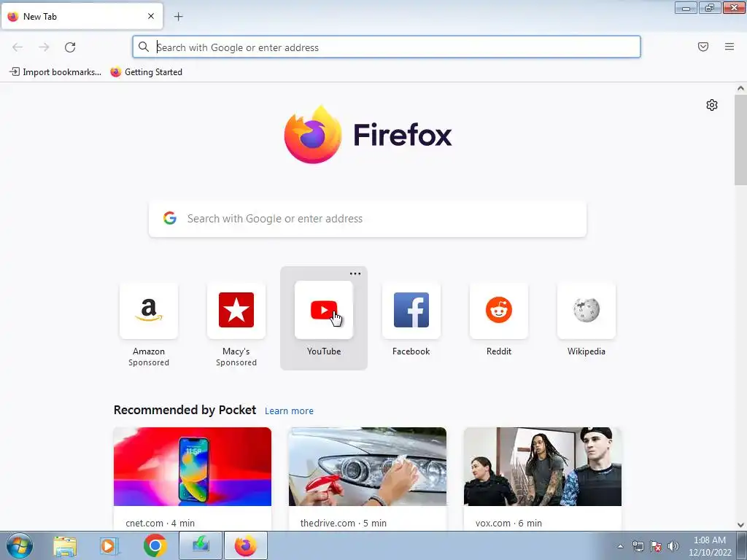Screen dimensions: 747x560
Task: Open the clock showing 1:08 AM
Action: pyautogui.click(x=710, y=546)
